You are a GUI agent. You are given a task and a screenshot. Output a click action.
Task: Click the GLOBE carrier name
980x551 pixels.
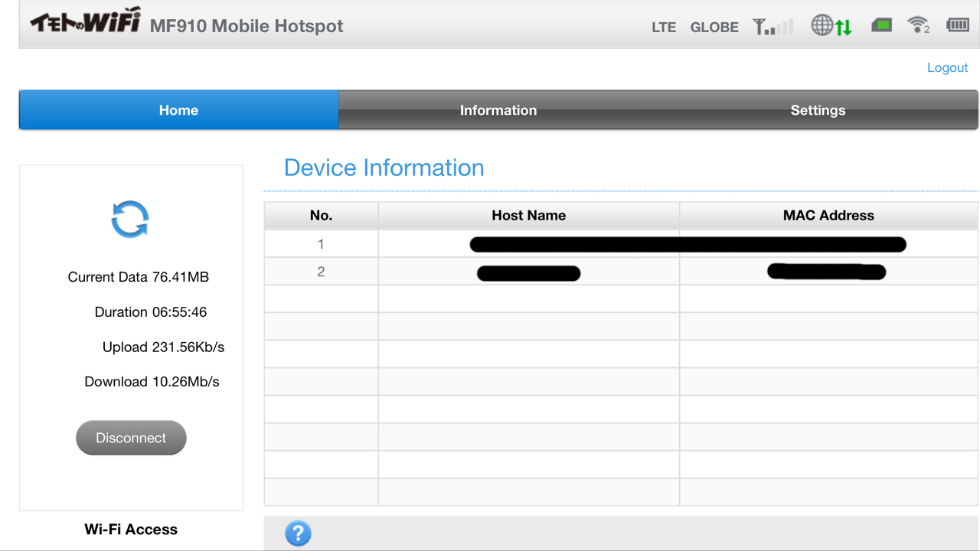[714, 28]
